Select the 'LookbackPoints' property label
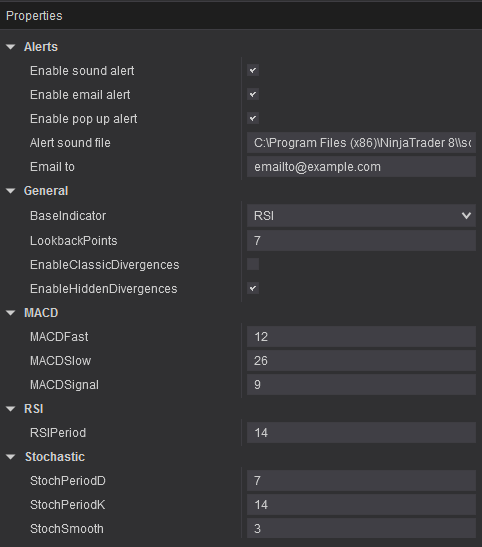482x547 pixels. [74, 241]
